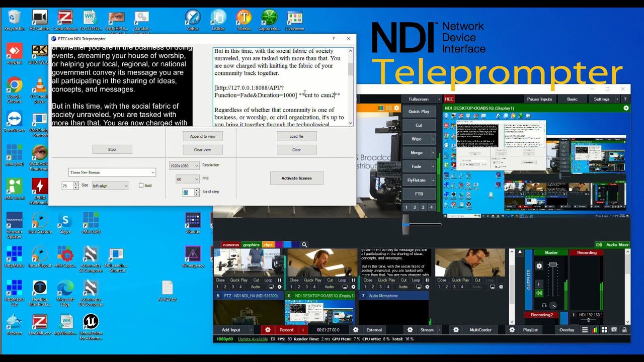644x362 pixels.
Task: Adjust the Master volume fader in vMix
Action: point(553,265)
